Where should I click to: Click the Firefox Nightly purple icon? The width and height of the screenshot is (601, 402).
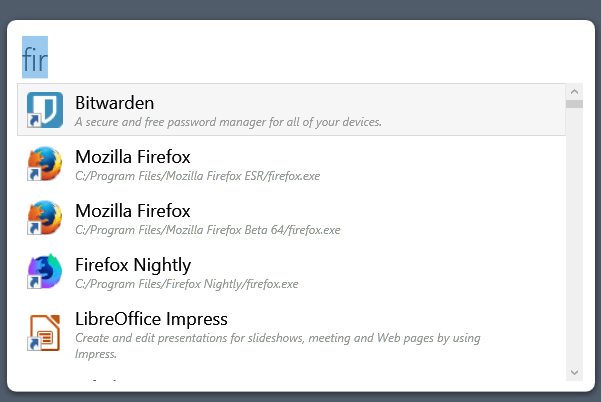tap(45, 271)
